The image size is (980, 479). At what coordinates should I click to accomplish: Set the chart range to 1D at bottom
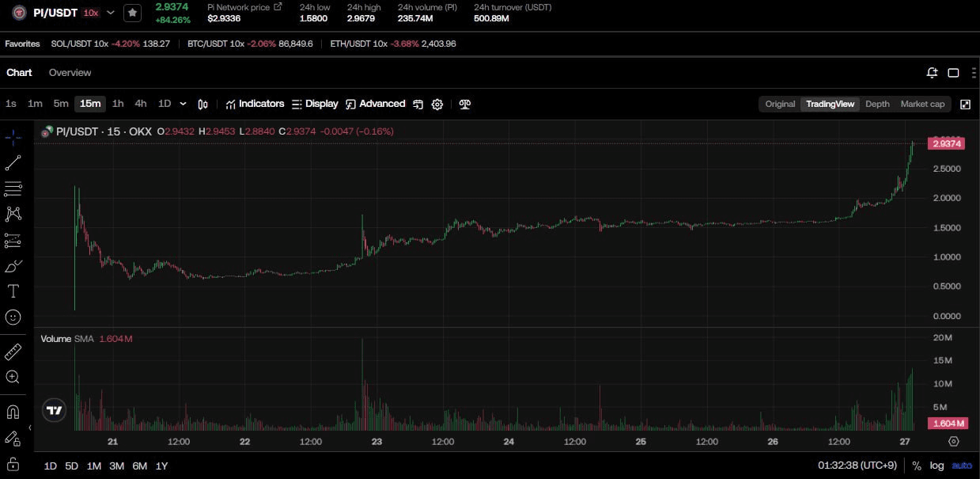point(50,466)
